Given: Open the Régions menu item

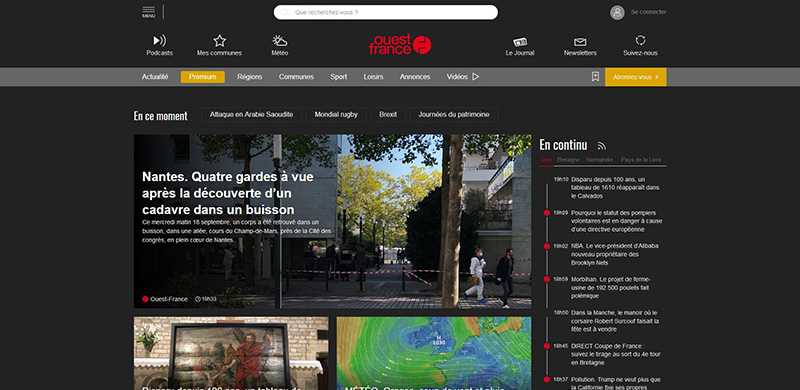Looking at the screenshot, I should (249, 77).
